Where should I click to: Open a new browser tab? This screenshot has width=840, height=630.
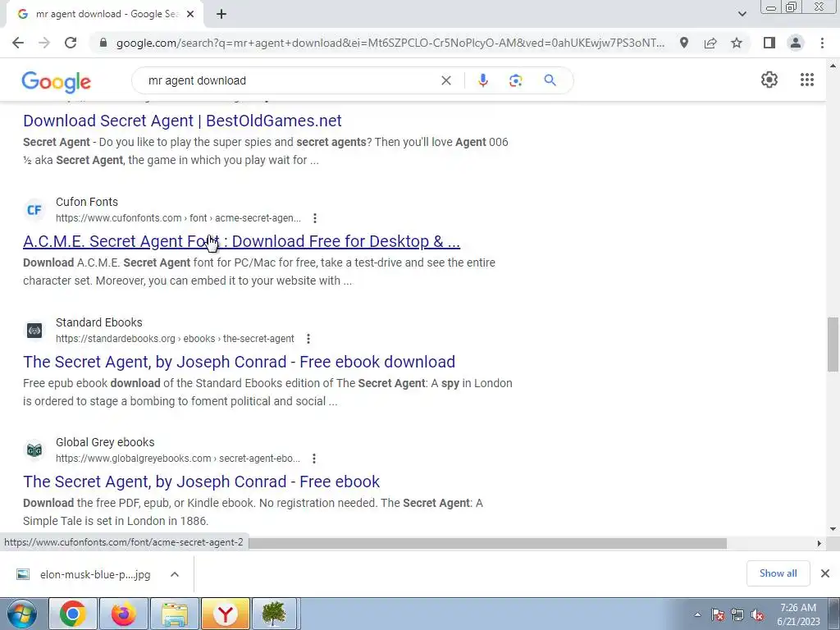[221, 15]
